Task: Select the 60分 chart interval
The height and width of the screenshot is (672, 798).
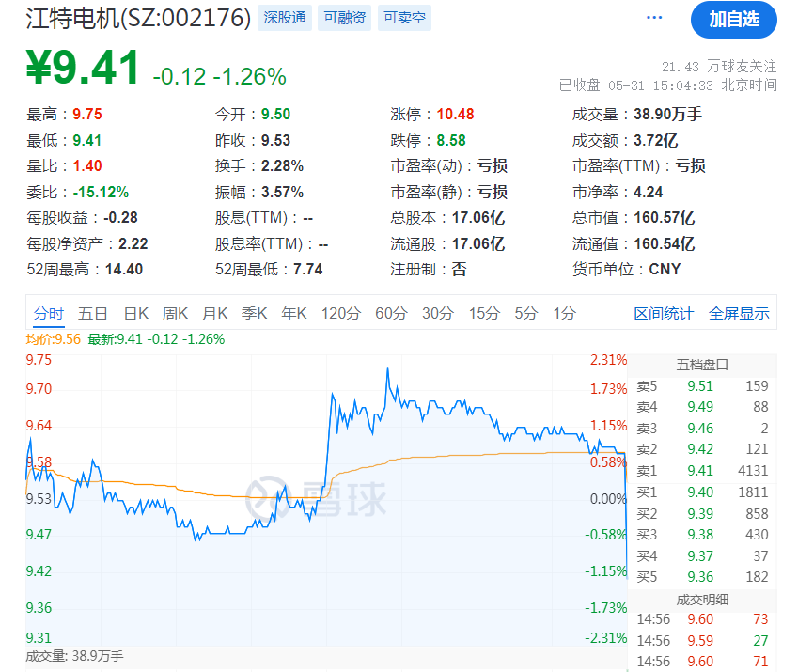Action: click(x=391, y=313)
